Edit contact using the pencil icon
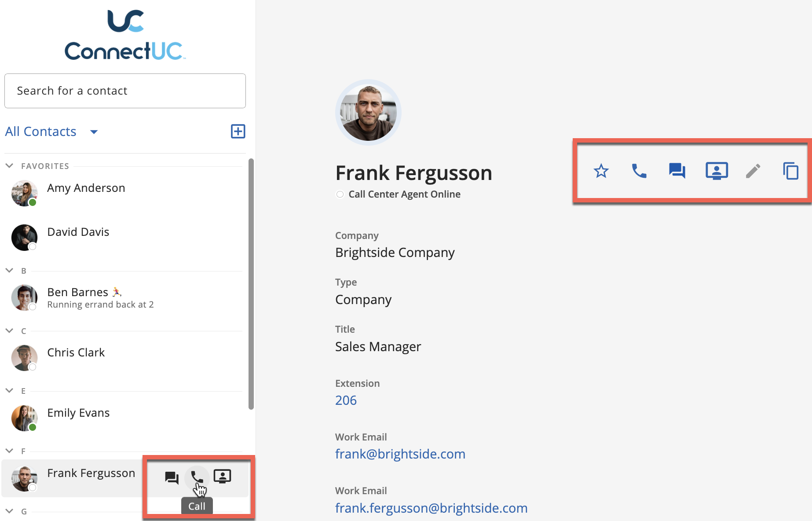This screenshot has width=812, height=521. (x=753, y=171)
